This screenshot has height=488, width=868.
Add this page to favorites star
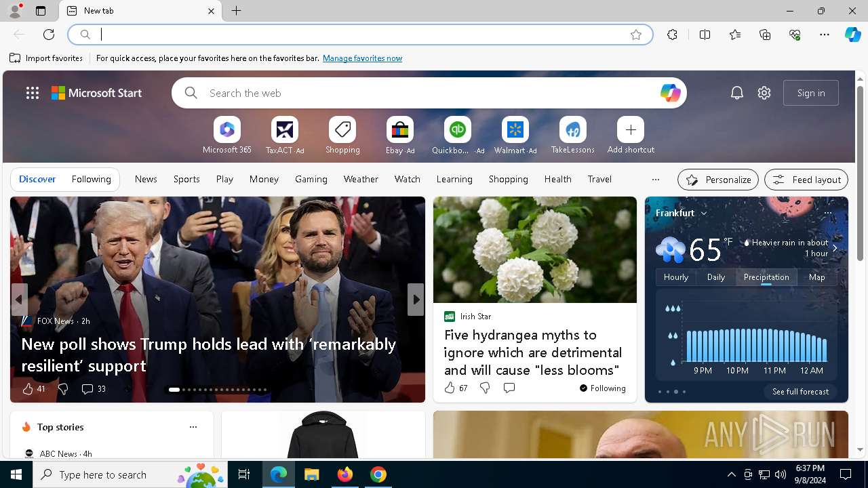click(636, 35)
